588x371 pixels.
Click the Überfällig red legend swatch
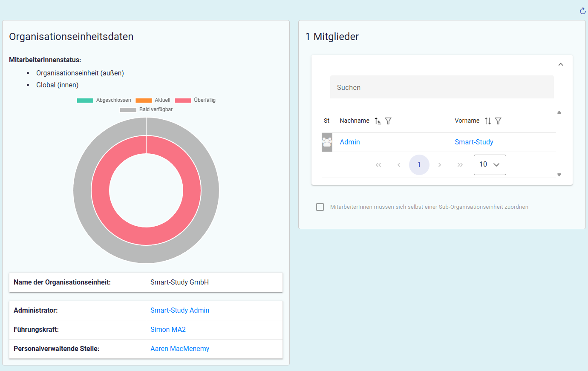[x=183, y=100]
